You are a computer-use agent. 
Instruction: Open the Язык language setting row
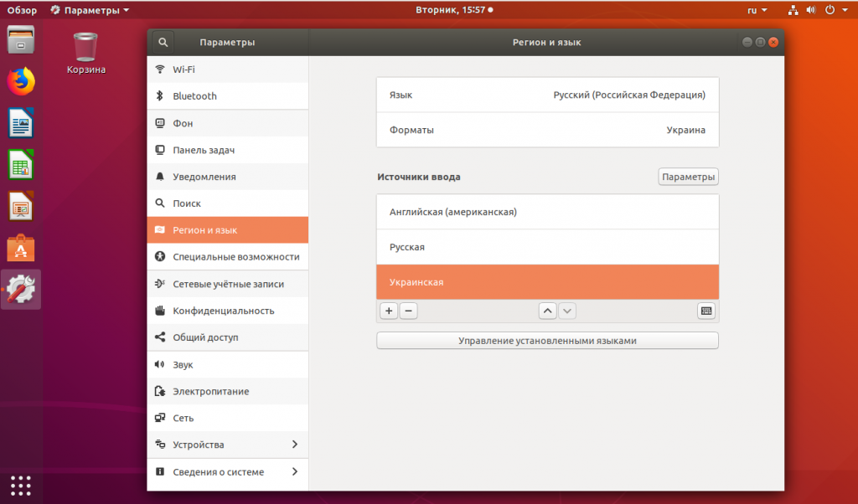pos(547,95)
